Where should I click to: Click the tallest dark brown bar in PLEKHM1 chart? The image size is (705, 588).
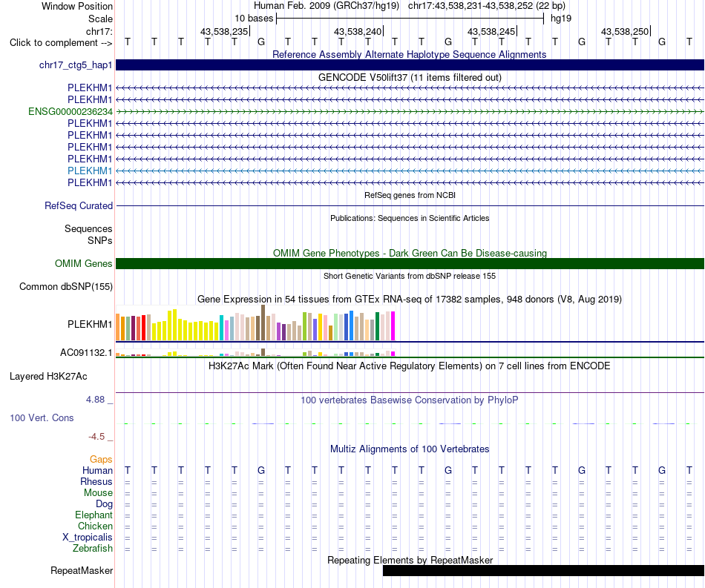pos(263,323)
